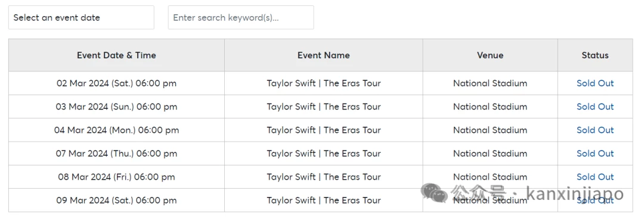The height and width of the screenshot is (219, 644).
Task: Click Sold Out link for 04 Mar show
Action: (595, 130)
